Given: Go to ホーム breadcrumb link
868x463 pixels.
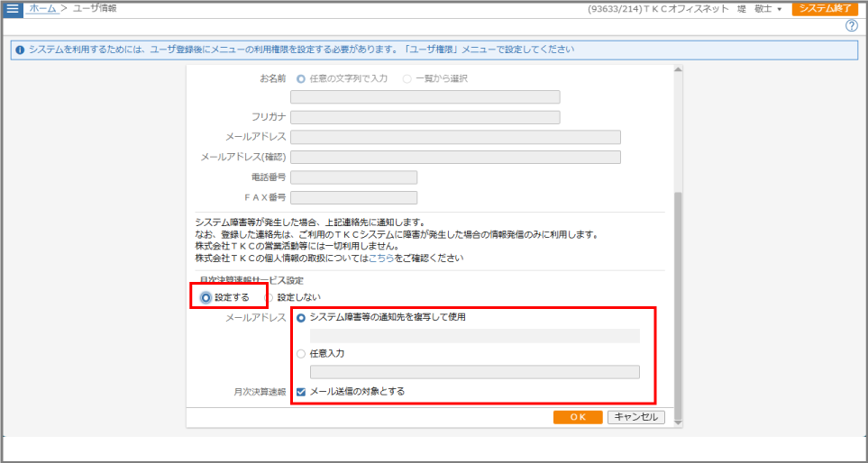Looking at the screenshot, I should 43,8.
